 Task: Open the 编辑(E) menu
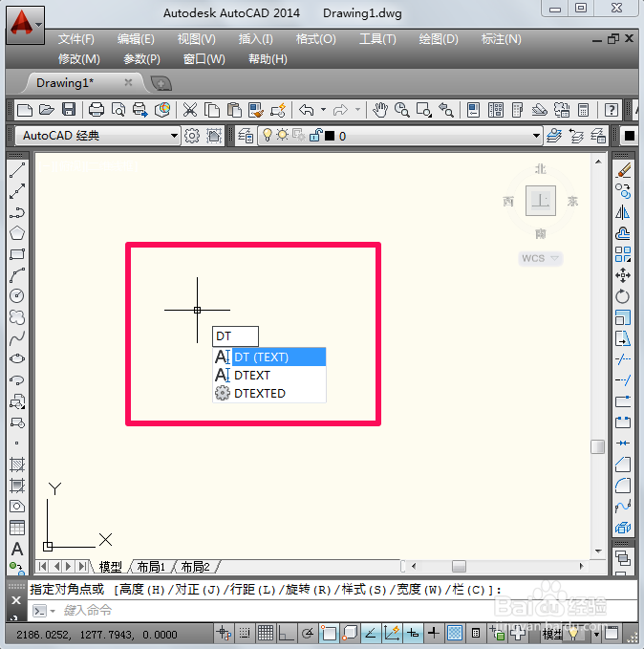[136, 39]
